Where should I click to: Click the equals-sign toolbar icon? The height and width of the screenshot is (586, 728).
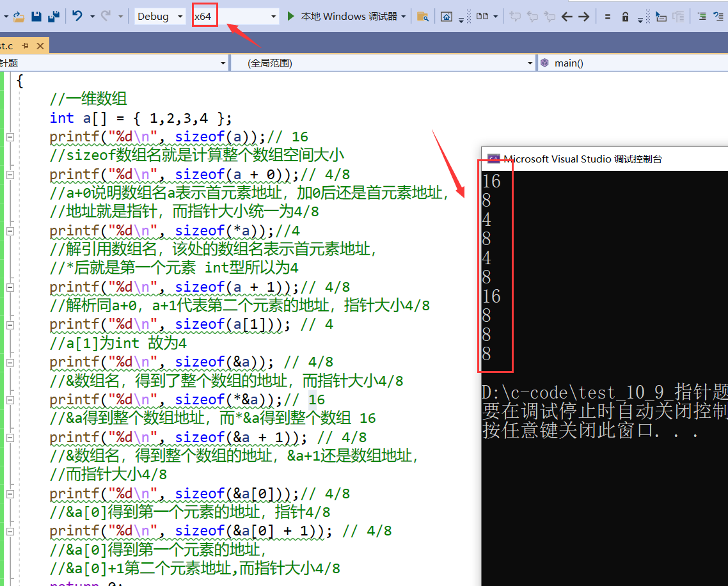pos(607,17)
